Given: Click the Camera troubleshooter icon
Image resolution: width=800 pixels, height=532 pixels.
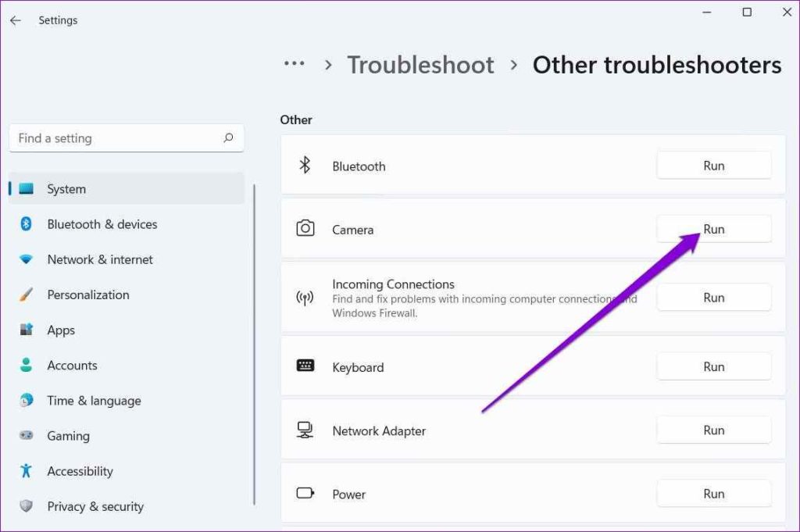Looking at the screenshot, I should click(x=305, y=228).
